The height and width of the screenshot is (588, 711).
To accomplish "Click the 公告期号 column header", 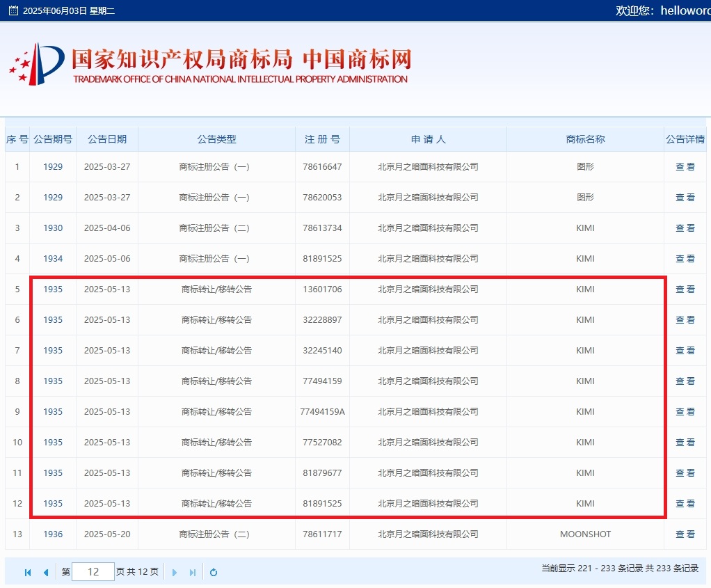I will click(53, 139).
